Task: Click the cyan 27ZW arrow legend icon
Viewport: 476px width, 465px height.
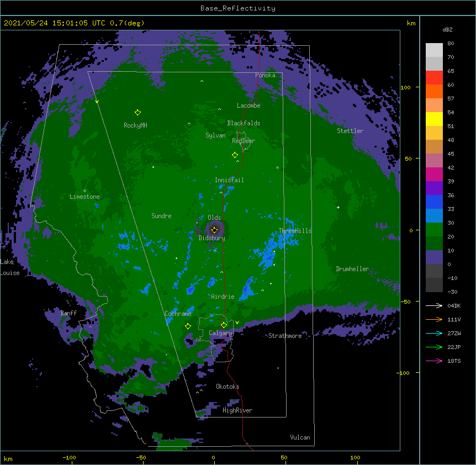Action: tap(434, 333)
